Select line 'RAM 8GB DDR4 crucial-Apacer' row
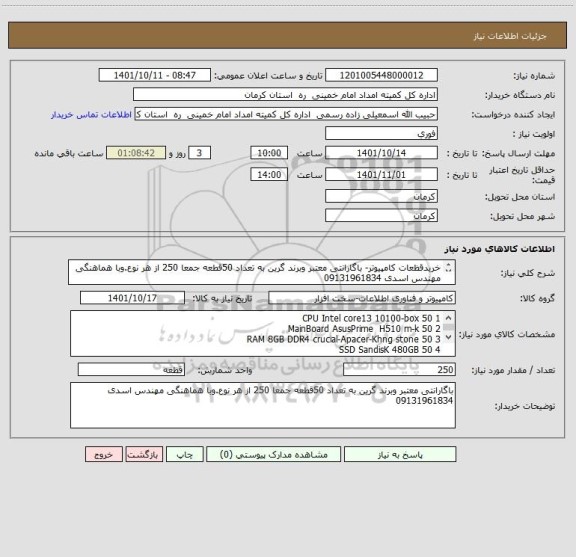The width and height of the screenshot is (576, 557). pyautogui.click(x=343, y=339)
